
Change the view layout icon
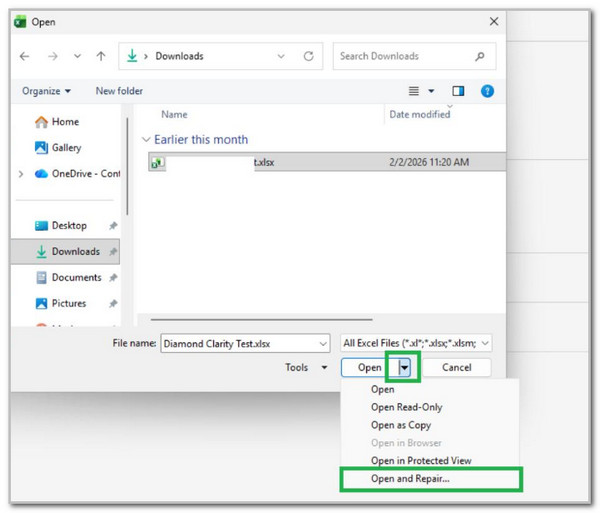[x=414, y=91]
